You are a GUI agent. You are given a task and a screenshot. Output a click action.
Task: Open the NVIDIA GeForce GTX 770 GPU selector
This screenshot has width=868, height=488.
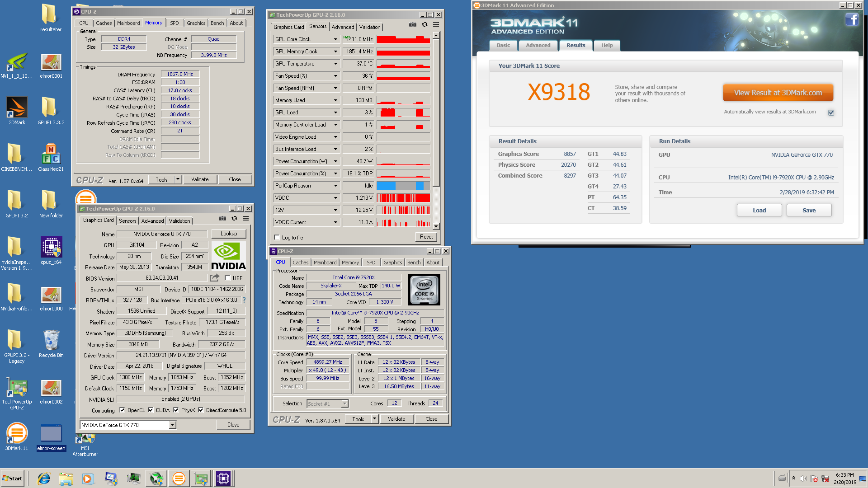click(x=128, y=425)
